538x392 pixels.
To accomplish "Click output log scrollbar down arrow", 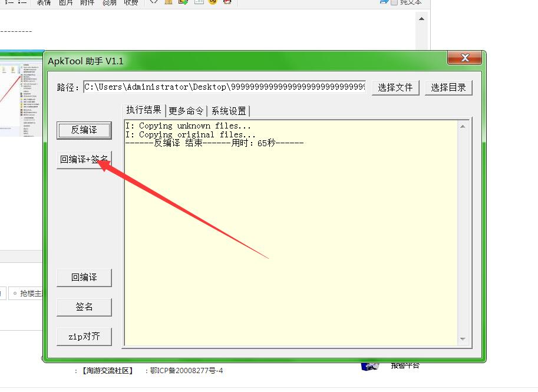I will point(463,339).
